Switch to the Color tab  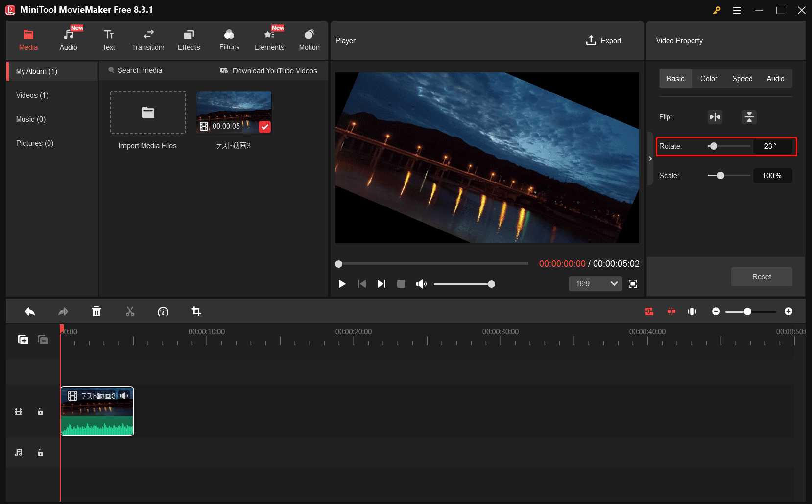click(708, 79)
